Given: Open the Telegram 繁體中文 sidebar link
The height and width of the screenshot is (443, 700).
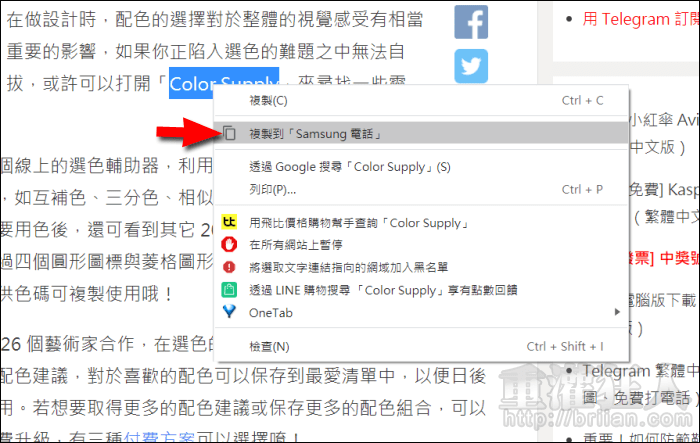Looking at the screenshot, I should pyautogui.click(x=641, y=371).
